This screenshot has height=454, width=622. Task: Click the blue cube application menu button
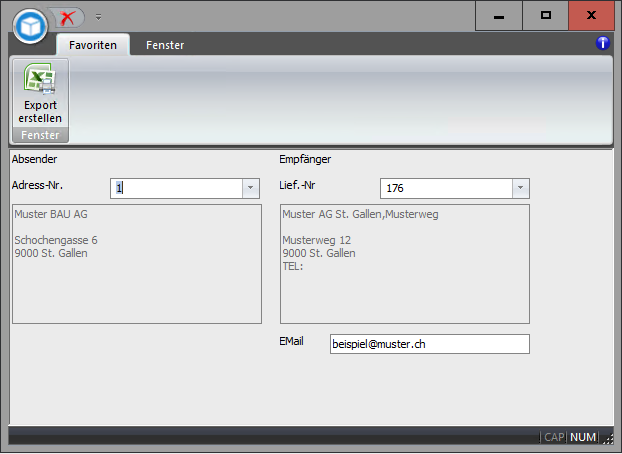(31, 25)
